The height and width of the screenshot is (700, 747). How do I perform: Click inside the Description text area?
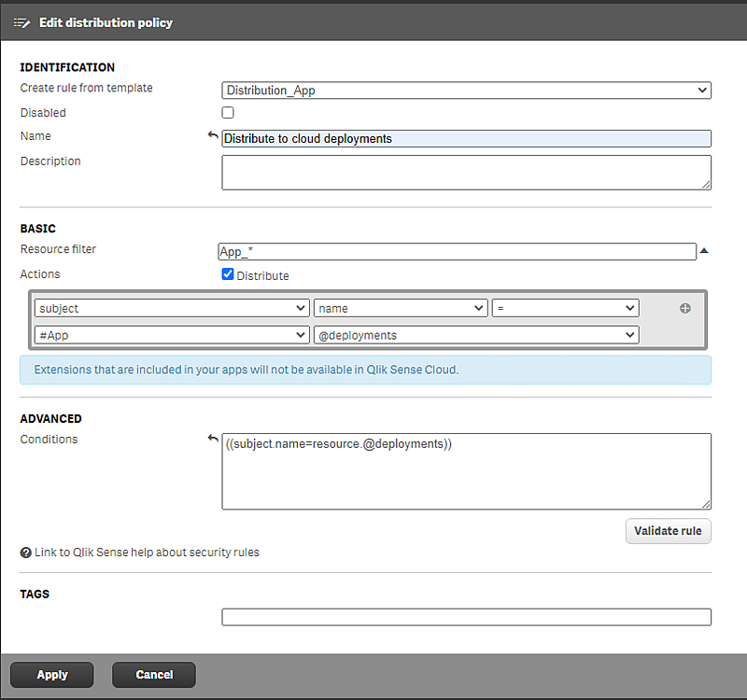pos(465,173)
